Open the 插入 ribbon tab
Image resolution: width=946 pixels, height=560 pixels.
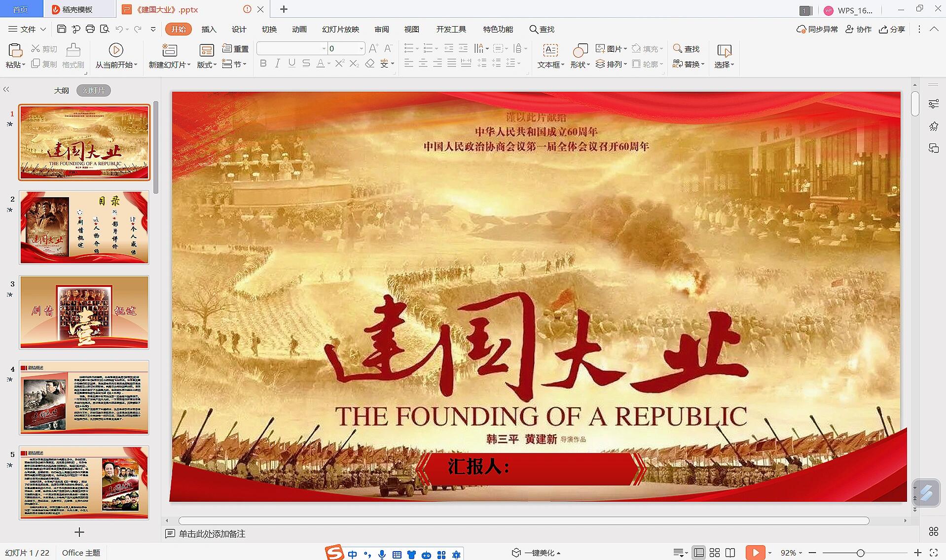(209, 30)
